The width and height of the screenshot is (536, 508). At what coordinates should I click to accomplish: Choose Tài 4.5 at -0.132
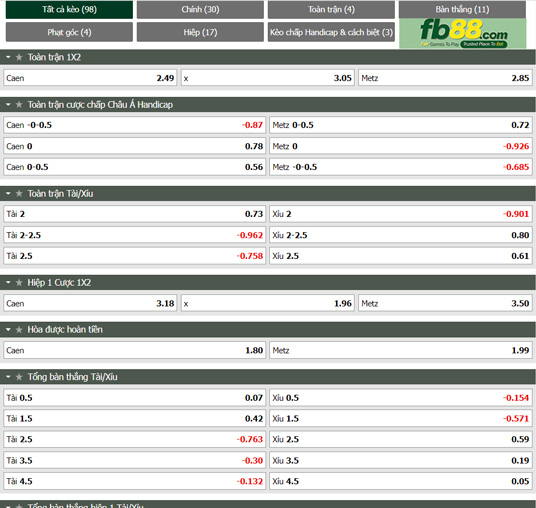(x=135, y=481)
